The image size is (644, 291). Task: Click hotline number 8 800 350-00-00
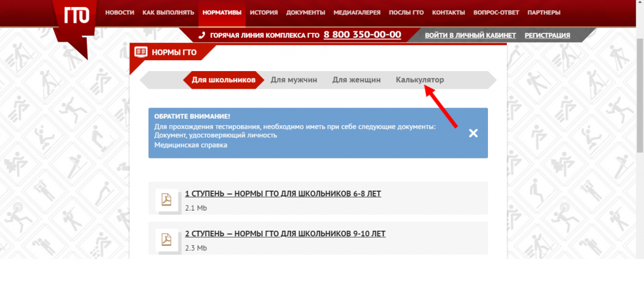click(x=362, y=35)
